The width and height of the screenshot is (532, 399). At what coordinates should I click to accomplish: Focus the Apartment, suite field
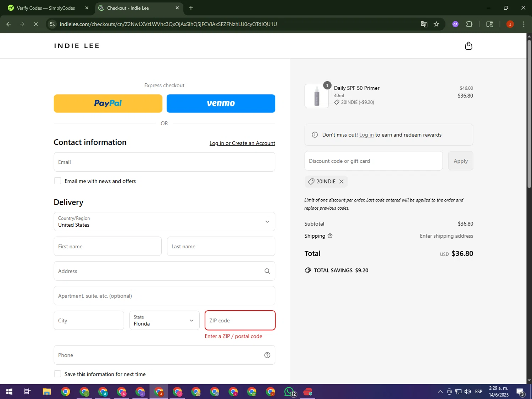[x=164, y=296]
